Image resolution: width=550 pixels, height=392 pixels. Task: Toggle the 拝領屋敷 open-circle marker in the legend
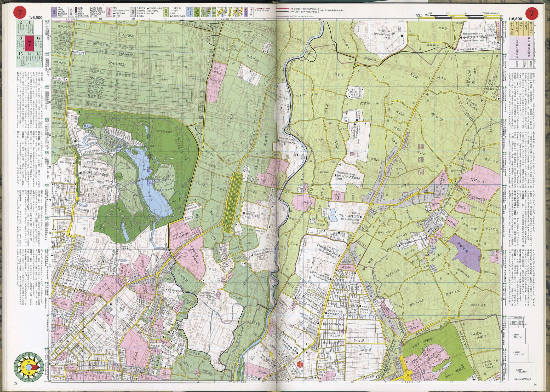coord(76,14)
